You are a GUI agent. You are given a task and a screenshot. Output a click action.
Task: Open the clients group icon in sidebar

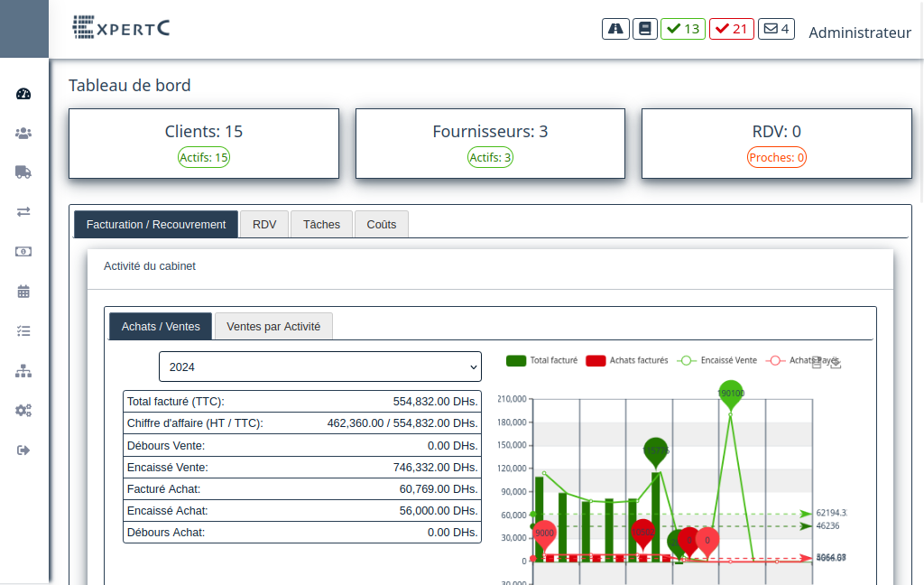[x=23, y=134]
